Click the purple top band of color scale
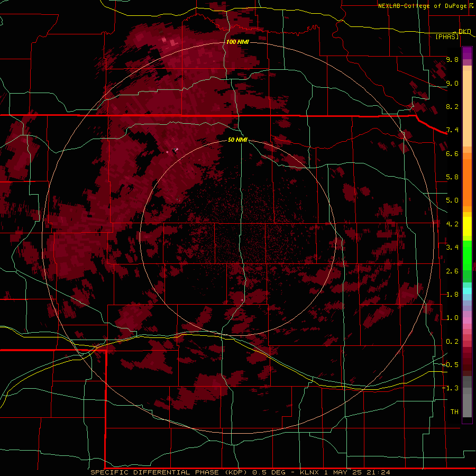Screen dimensions: 476x476 467,53
